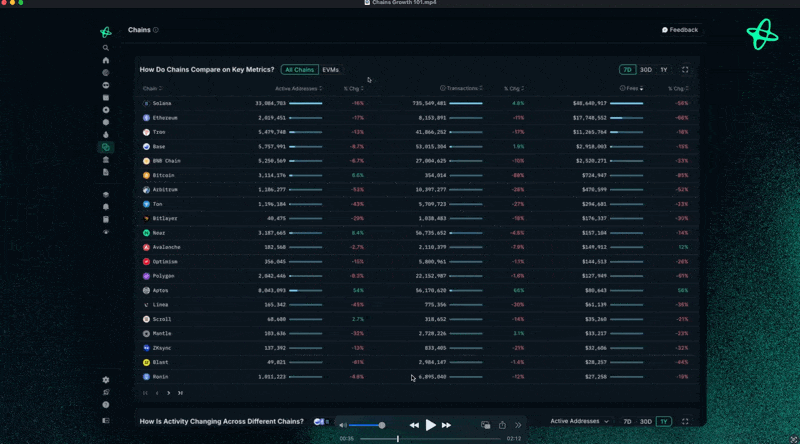Open the document icon in sidebar
The height and width of the screenshot is (444, 800).
pos(106,172)
